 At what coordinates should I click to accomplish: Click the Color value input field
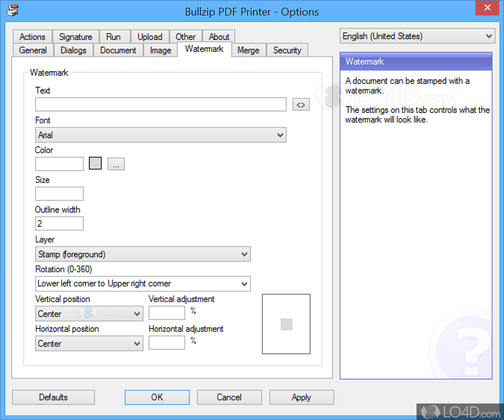(x=59, y=164)
